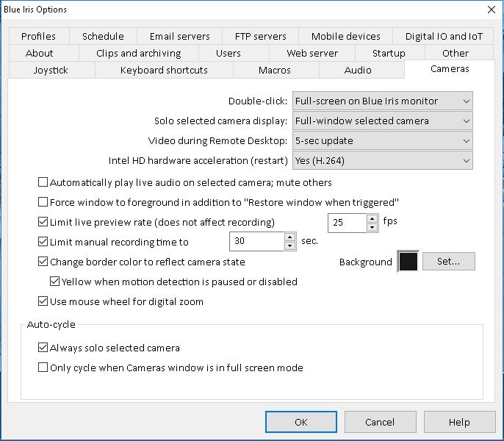Uncheck Limit live preview rate

point(43,222)
